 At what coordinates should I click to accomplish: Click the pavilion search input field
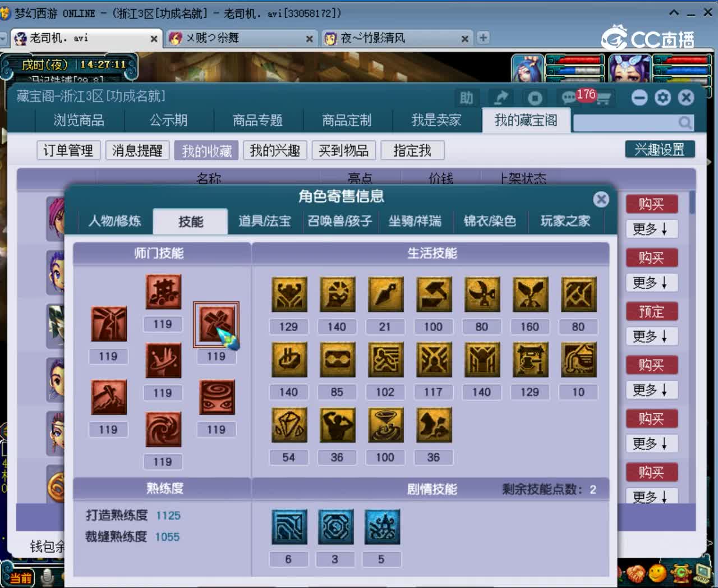tap(625, 122)
